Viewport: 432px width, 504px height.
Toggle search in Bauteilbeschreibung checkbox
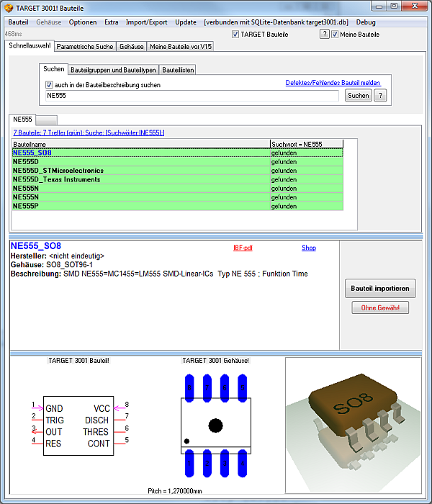click(x=50, y=85)
